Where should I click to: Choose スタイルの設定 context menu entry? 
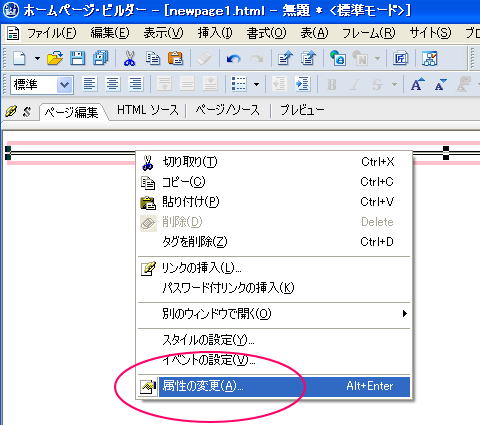point(208,340)
